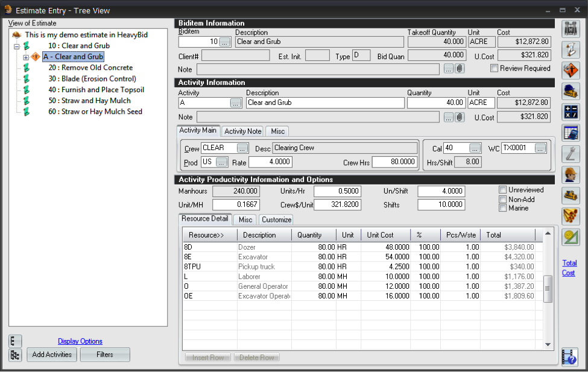
Task: Click the hard hat worker icon
Action: click(571, 175)
